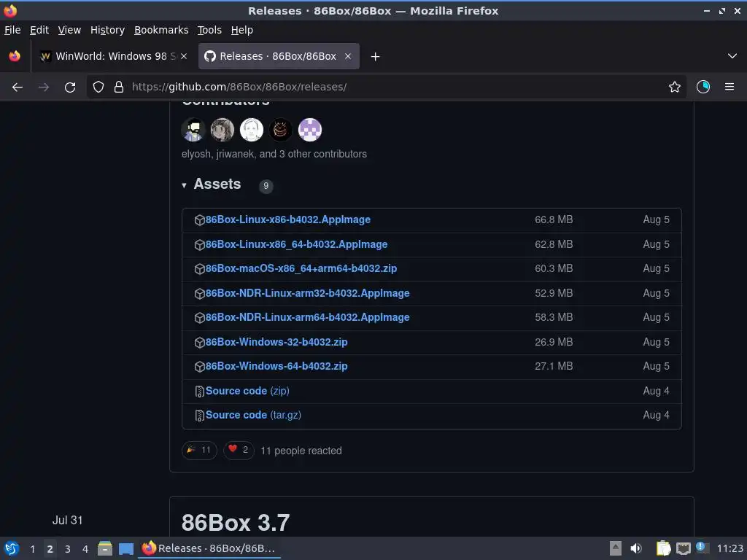The height and width of the screenshot is (560, 747).
Task: Open the Help menu
Action: [x=242, y=30]
